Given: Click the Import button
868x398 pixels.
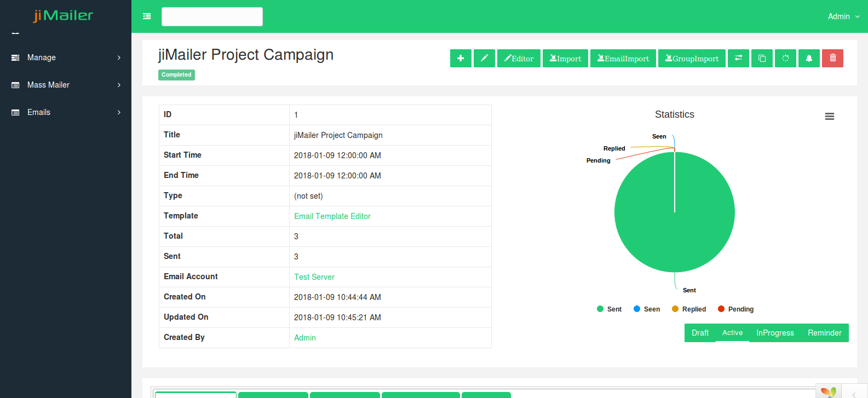Looking at the screenshot, I should pyautogui.click(x=565, y=58).
